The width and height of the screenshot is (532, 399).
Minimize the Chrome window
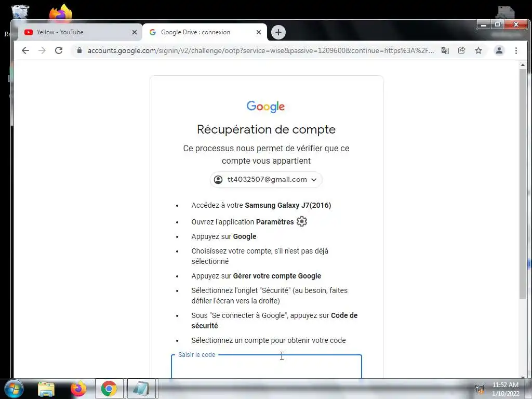click(x=484, y=25)
